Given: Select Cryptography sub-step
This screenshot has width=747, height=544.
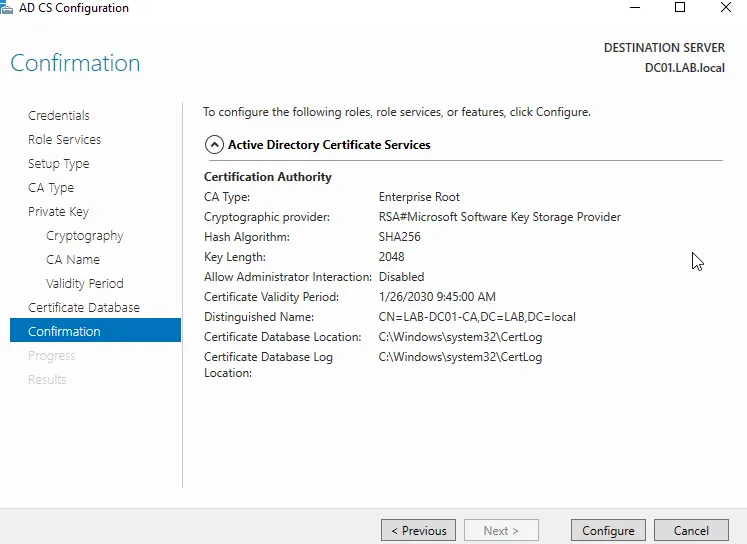Looking at the screenshot, I should pos(84,236).
